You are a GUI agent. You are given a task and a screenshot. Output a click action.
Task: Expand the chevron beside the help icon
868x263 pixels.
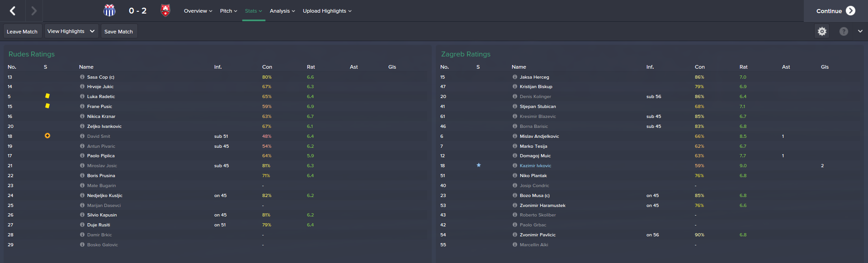[860, 31]
